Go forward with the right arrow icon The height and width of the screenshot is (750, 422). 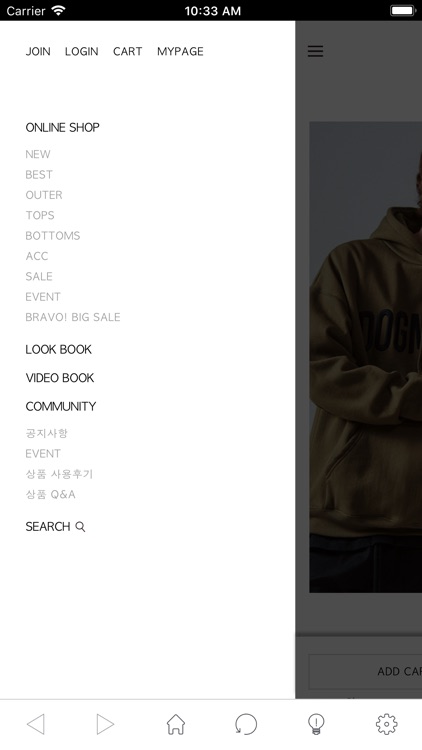[x=105, y=724]
